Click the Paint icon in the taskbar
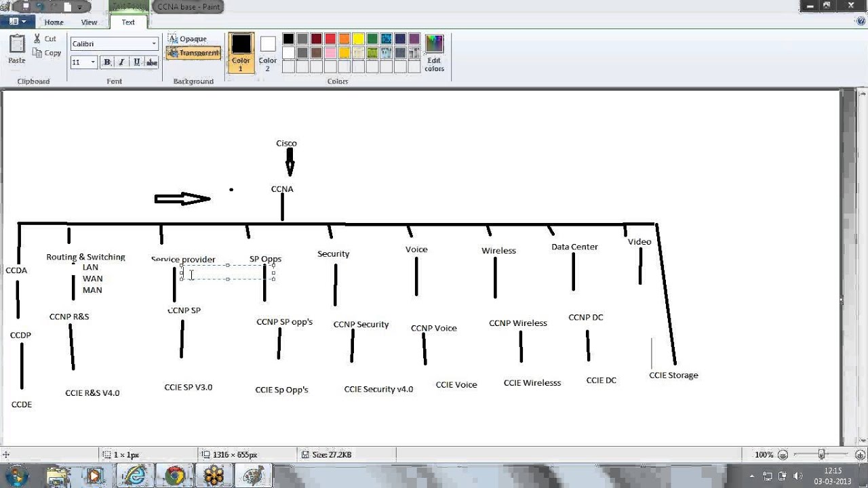This screenshot has width=868, height=488. 252,476
